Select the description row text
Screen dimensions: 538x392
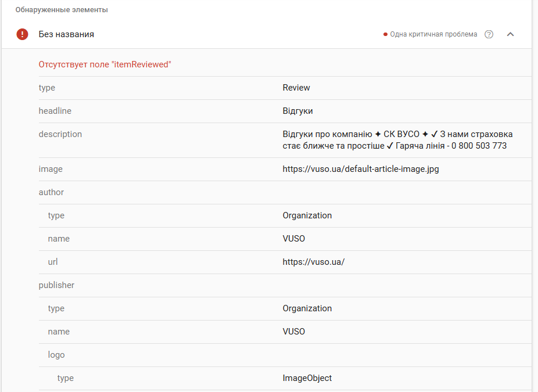click(397, 140)
